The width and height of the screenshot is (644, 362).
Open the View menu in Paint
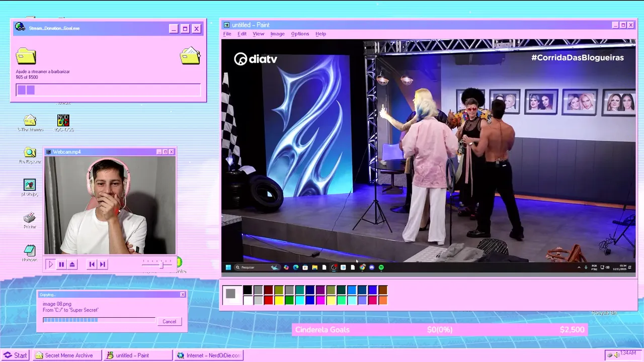[x=258, y=34]
